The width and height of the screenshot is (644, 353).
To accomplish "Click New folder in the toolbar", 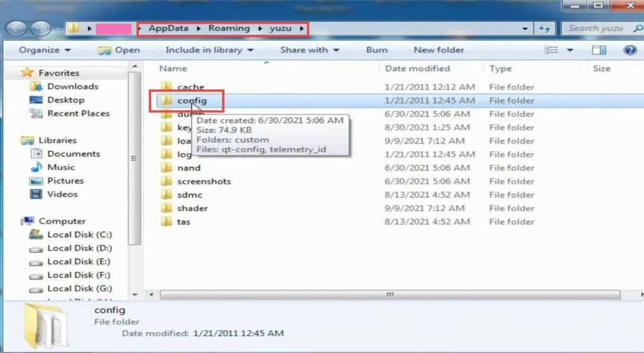I will pos(438,50).
